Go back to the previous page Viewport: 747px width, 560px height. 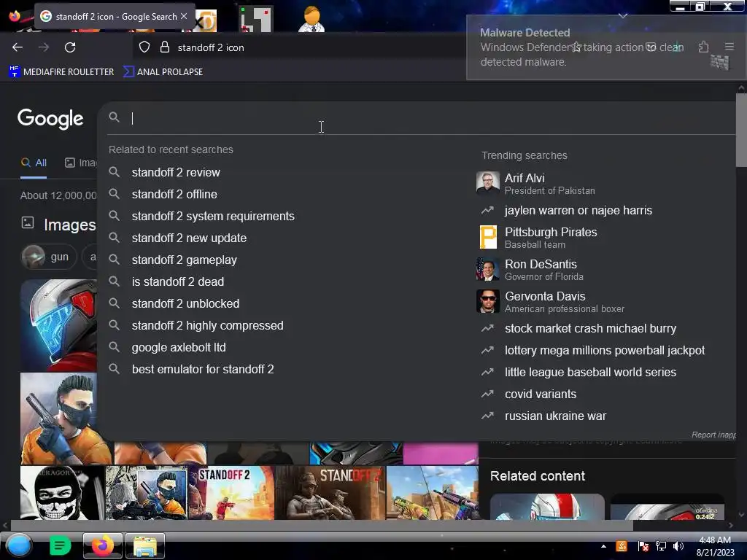tap(18, 47)
